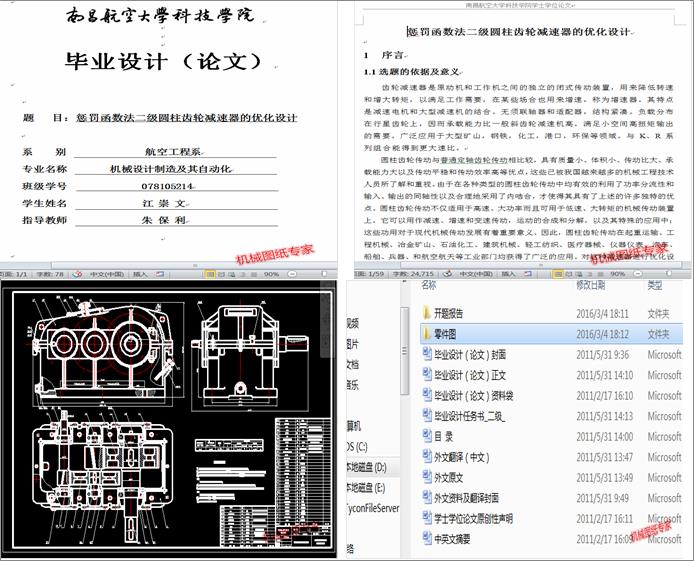Click the student number 078105214 on the cover page

[167, 186]
